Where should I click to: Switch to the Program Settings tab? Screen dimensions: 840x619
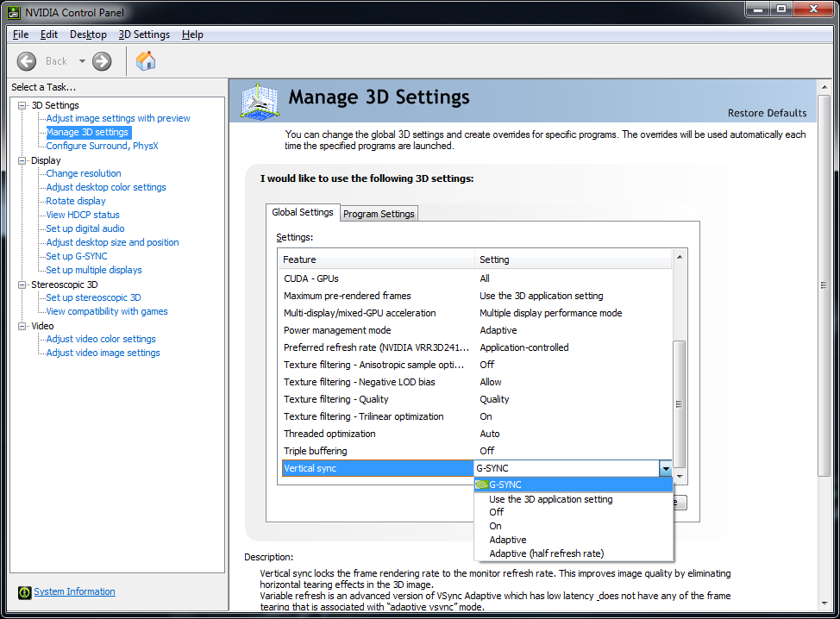[x=379, y=214]
